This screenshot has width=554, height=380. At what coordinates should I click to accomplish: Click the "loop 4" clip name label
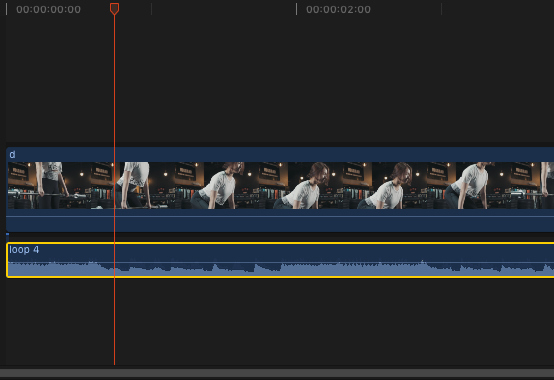(24, 250)
